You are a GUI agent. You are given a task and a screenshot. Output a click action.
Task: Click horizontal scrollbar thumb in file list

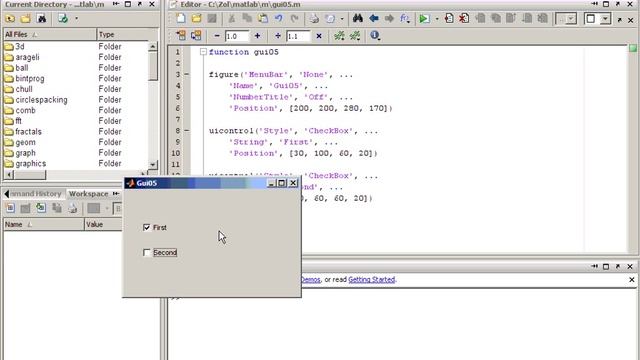click(30, 175)
